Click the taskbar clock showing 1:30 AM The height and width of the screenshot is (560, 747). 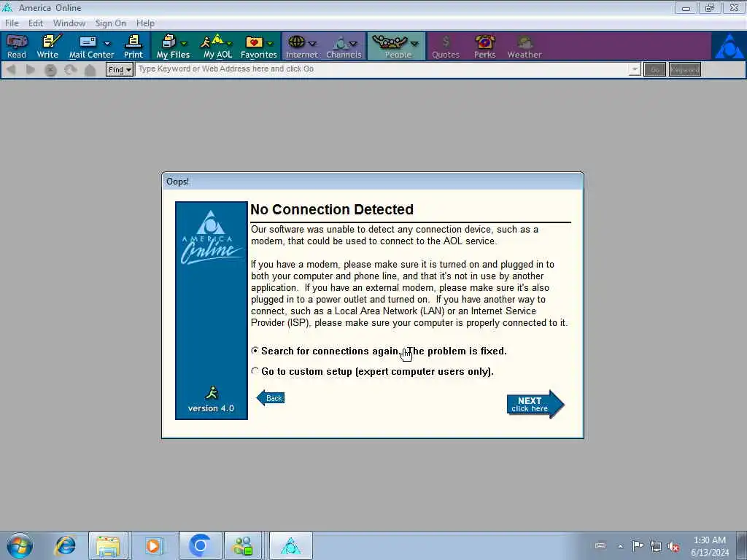[710, 545]
